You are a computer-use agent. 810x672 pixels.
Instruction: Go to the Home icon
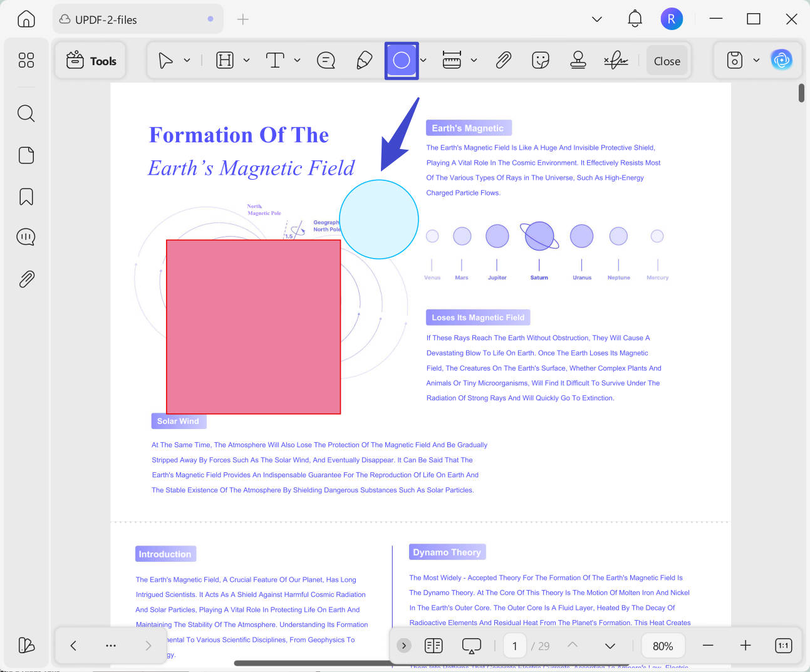(26, 19)
